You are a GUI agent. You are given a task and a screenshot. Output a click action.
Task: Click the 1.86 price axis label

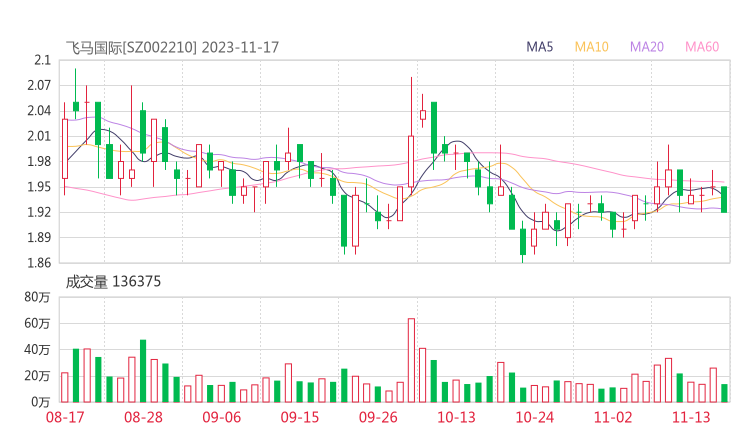pyautogui.click(x=39, y=263)
